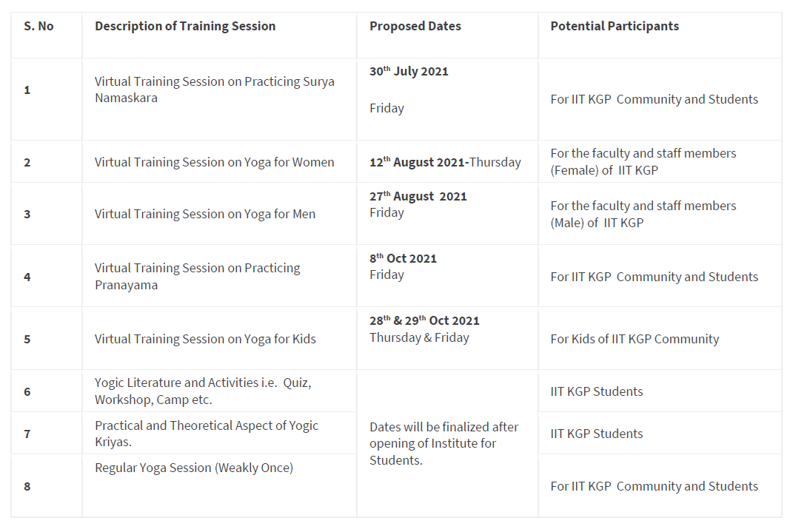Select 'Practical and Theoretical Aspect of Yogic Kriyas'
Screen dimensions: 790x532
[207, 434]
